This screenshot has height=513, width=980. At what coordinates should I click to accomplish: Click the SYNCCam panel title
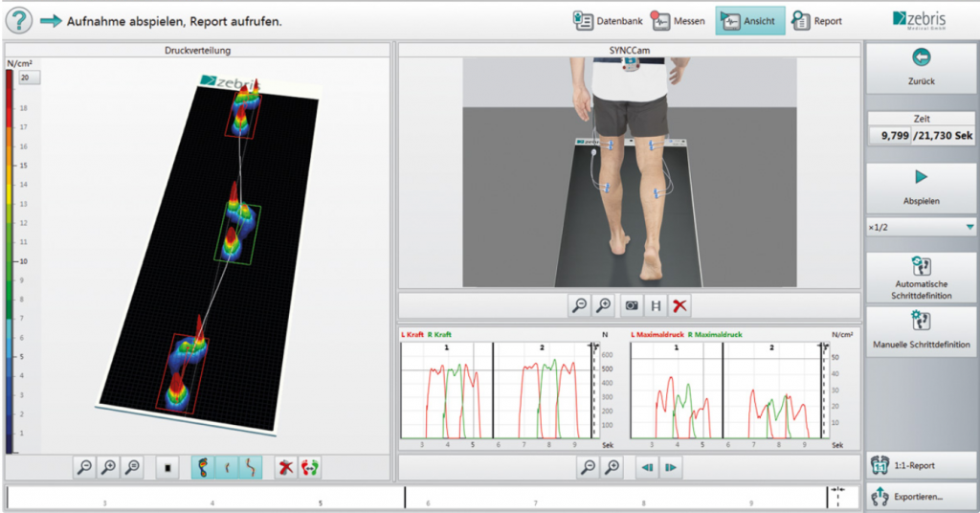coord(630,50)
